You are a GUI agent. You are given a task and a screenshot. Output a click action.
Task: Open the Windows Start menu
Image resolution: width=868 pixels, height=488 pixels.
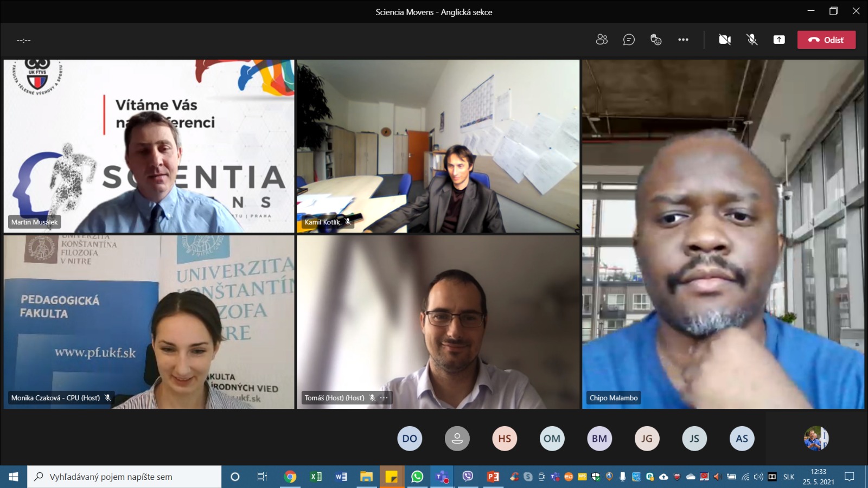14,477
